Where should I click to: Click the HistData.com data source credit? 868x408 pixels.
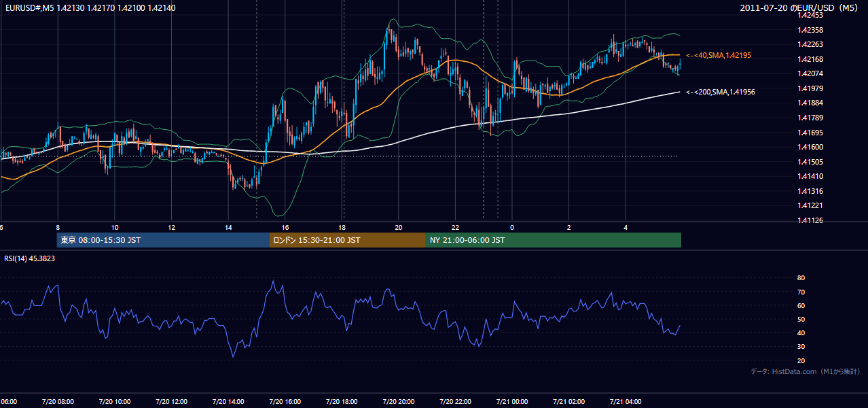tap(806, 372)
